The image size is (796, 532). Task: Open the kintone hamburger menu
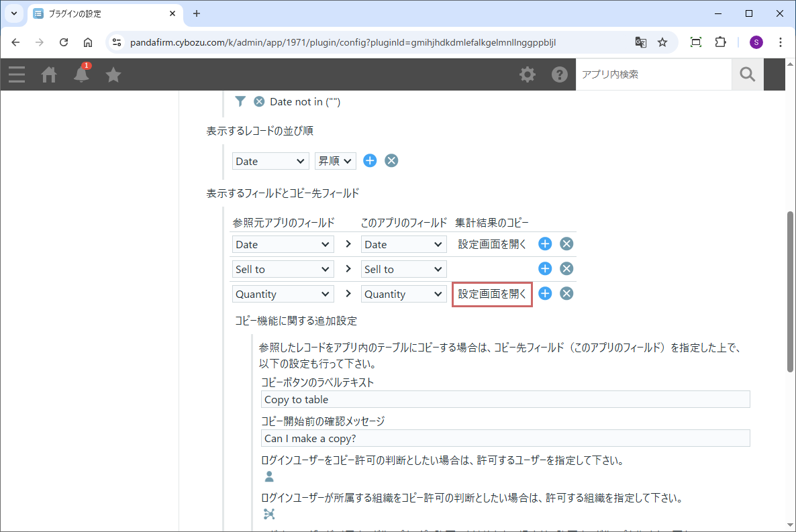tap(17, 74)
